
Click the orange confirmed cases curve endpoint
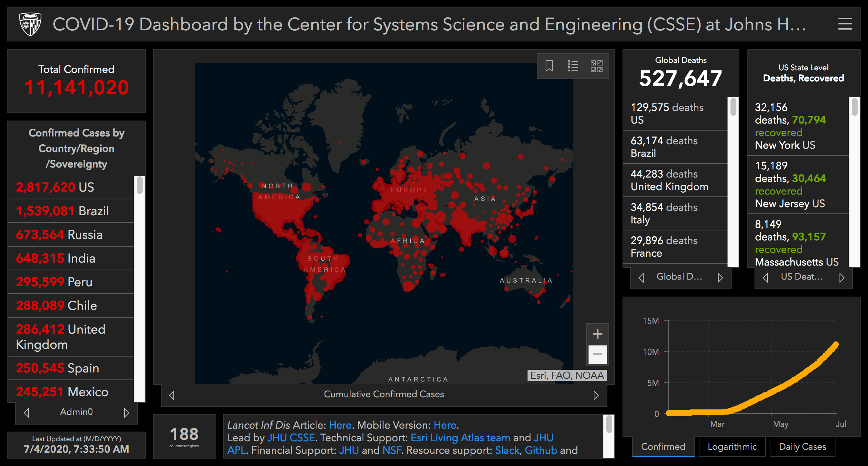click(836, 344)
